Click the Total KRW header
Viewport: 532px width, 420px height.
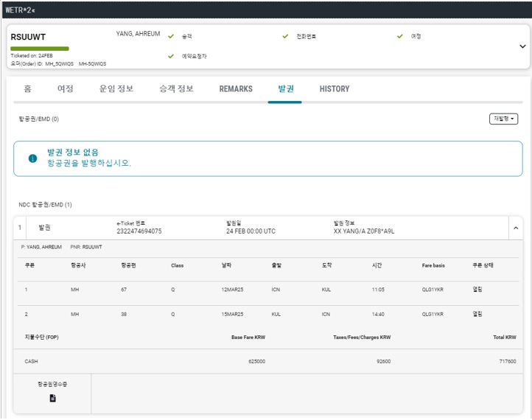coord(505,337)
